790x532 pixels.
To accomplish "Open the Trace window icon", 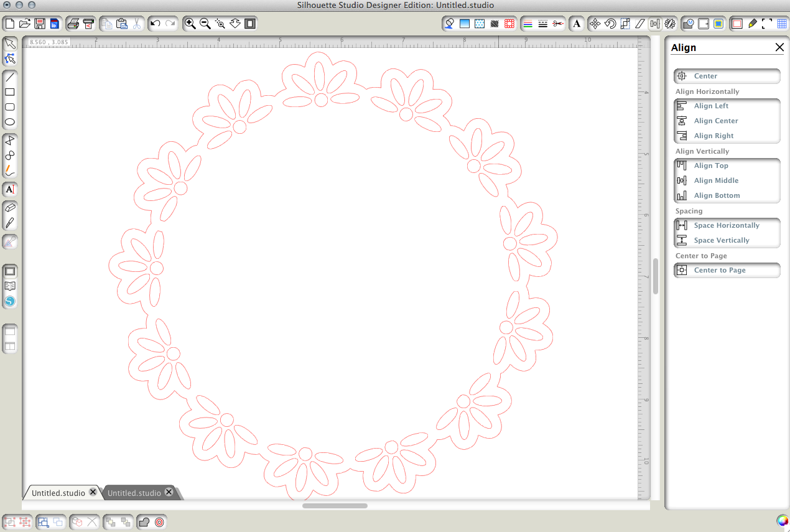I will click(718, 24).
